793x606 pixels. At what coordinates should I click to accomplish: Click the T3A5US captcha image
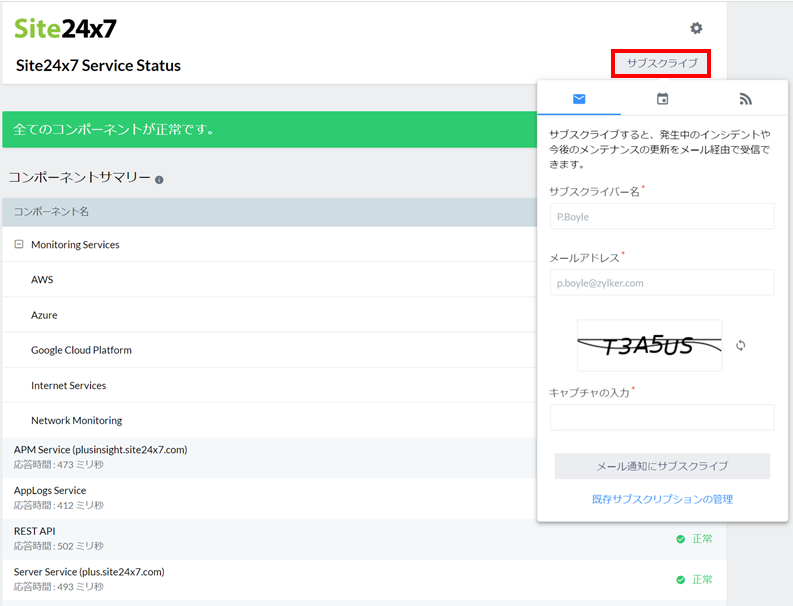(x=649, y=346)
